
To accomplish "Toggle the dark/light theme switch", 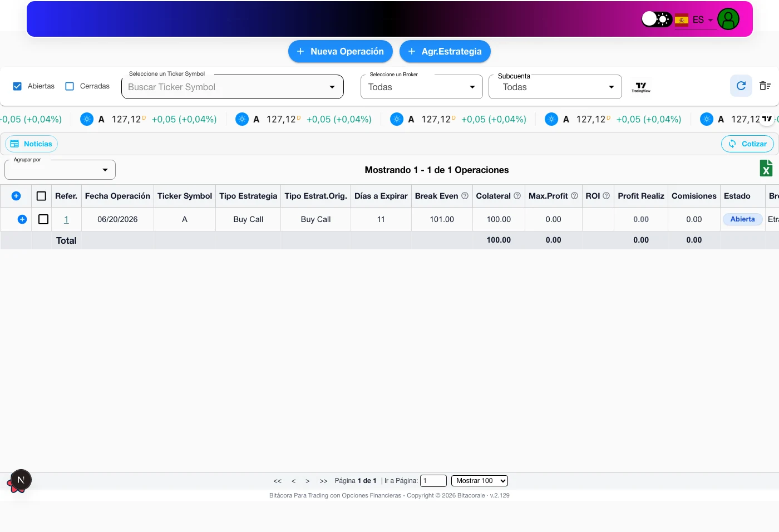I will point(657,19).
